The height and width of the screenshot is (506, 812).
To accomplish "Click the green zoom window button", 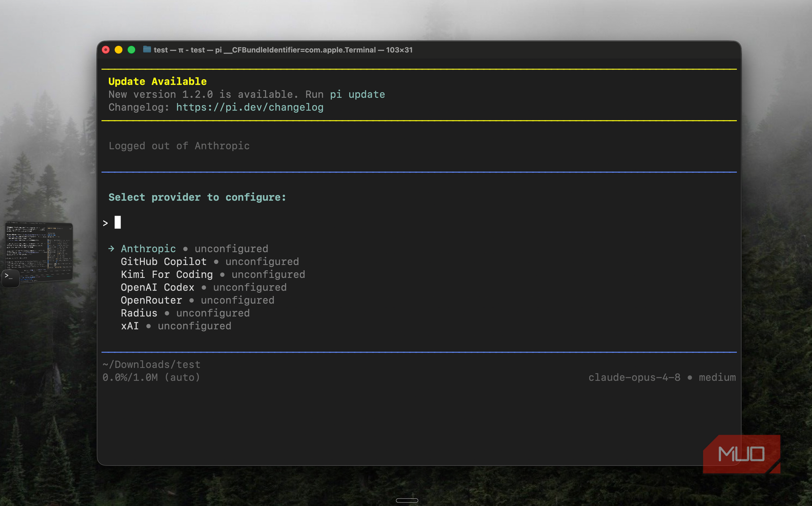I will click(131, 50).
